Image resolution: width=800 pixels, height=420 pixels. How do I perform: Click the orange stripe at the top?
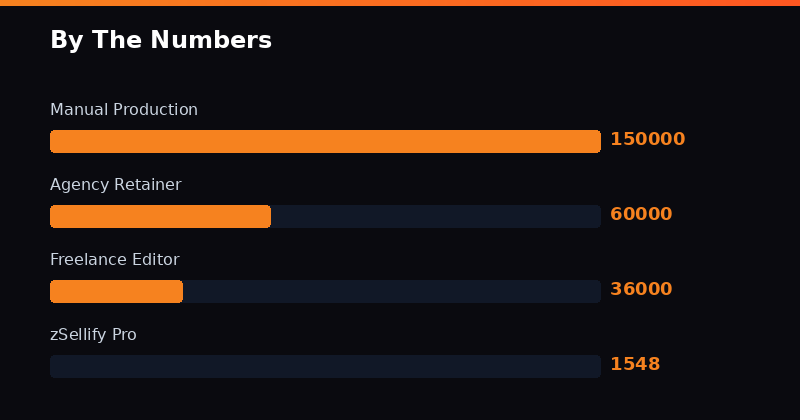tap(400, 3)
